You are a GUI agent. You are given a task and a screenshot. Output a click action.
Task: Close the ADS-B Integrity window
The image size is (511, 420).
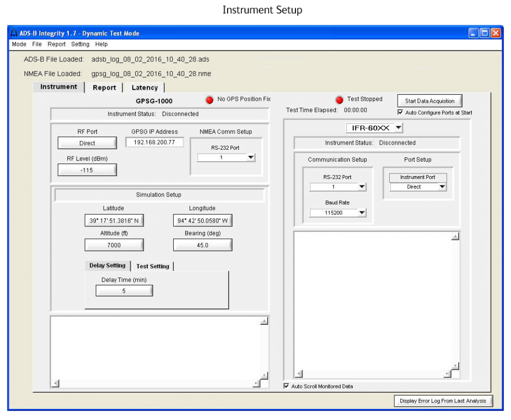[x=496, y=33]
